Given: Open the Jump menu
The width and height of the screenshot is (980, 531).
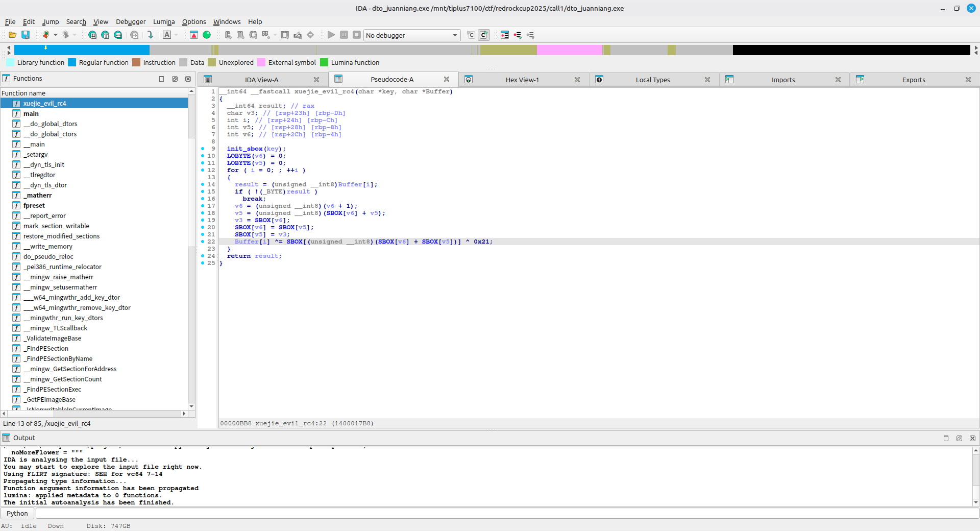Looking at the screenshot, I should coord(51,21).
